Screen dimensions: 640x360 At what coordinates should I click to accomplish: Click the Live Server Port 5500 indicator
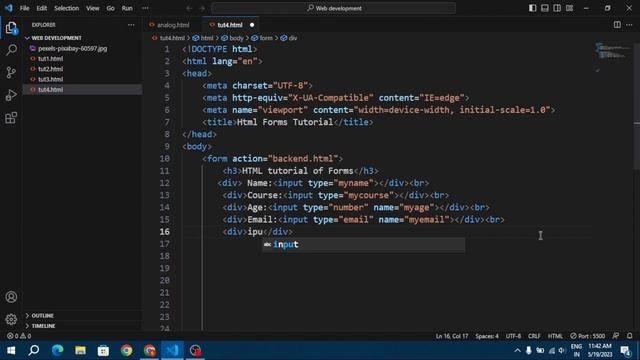(587, 336)
